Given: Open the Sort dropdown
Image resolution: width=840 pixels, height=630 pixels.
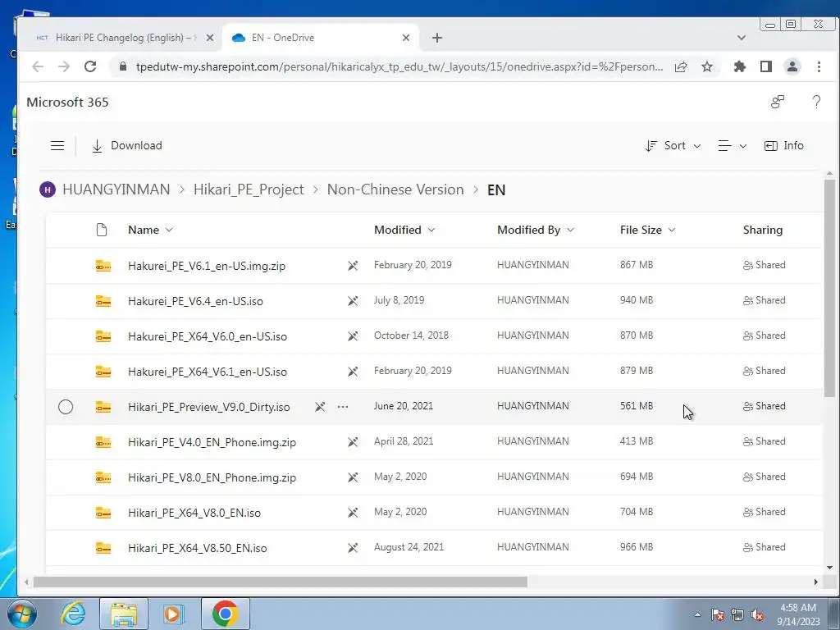Looking at the screenshot, I should coord(673,146).
